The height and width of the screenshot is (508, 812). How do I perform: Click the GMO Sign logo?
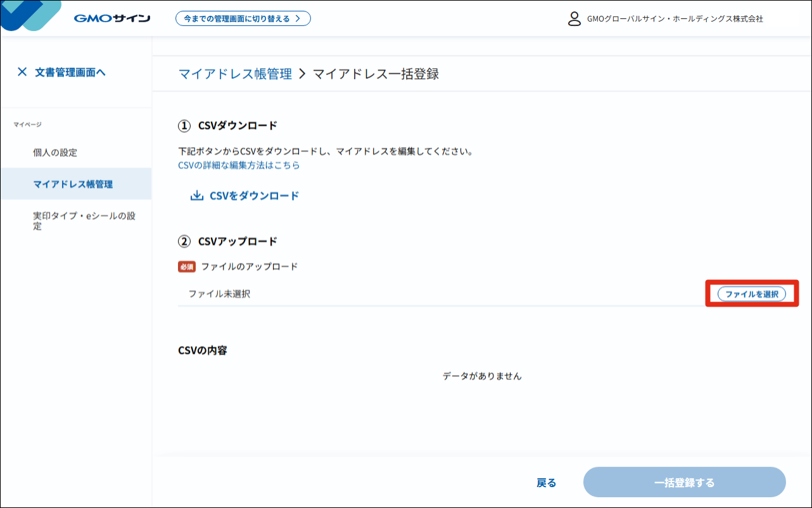click(x=112, y=18)
